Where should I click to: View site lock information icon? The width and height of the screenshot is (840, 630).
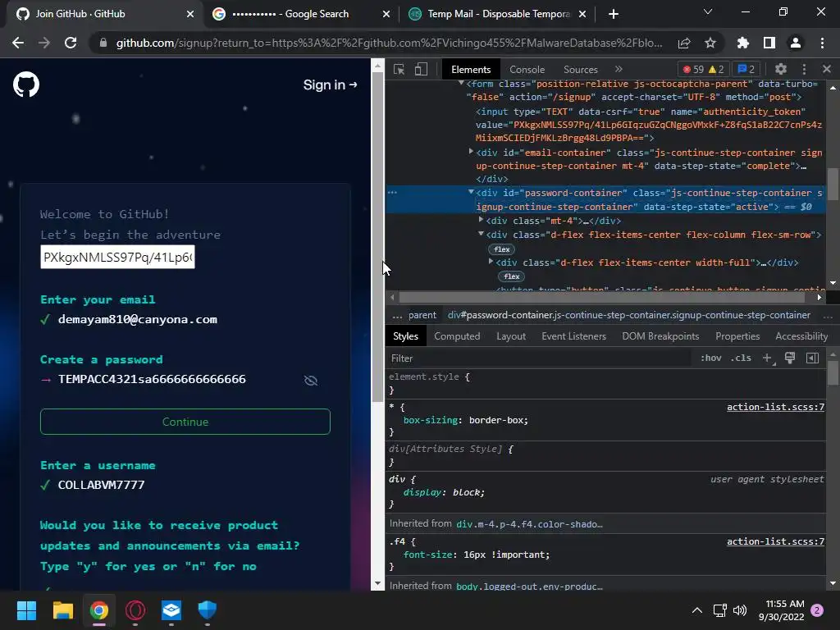click(x=103, y=43)
